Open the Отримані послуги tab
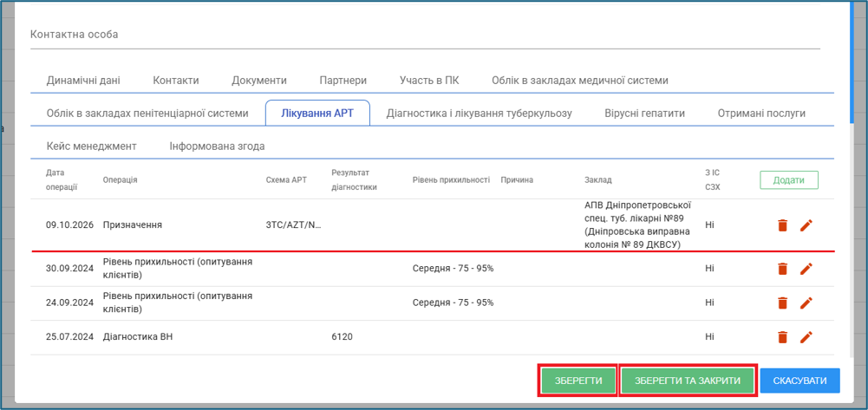This screenshot has height=410, width=868. pos(761,114)
